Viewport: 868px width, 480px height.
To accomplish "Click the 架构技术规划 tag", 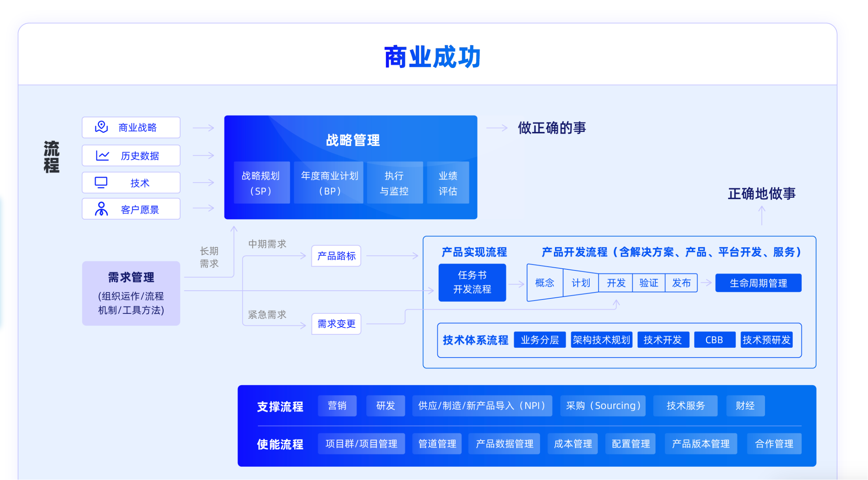I will point(601,340).
